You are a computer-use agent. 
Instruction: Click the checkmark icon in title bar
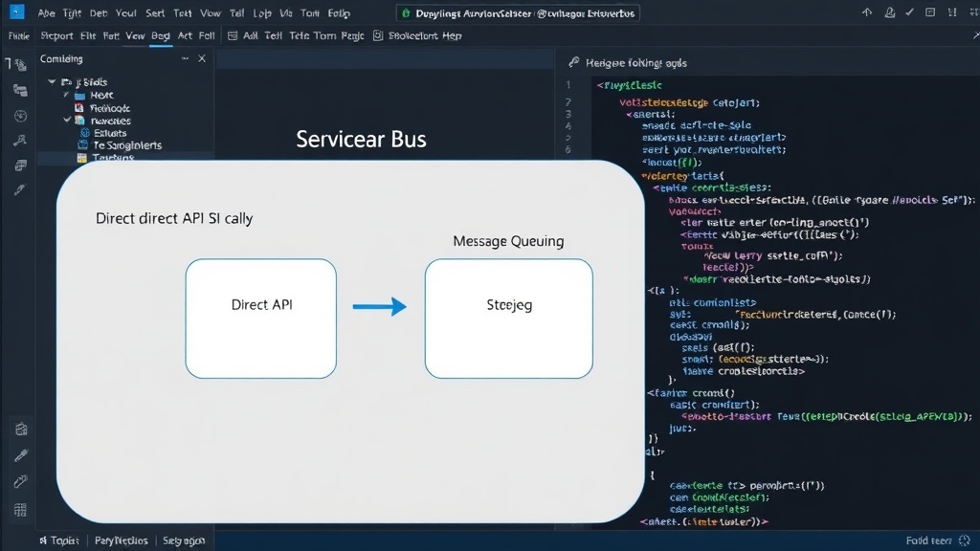pos(910,12)
